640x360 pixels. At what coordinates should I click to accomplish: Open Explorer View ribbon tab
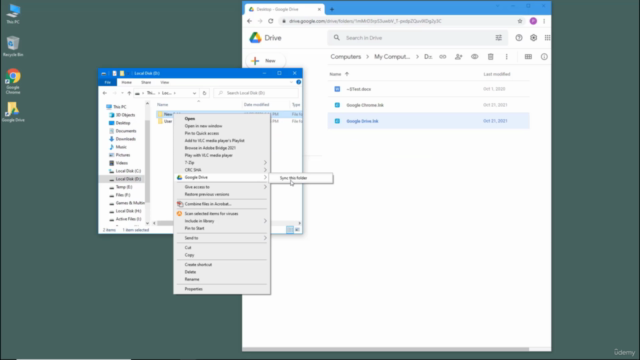coord(164,82)
